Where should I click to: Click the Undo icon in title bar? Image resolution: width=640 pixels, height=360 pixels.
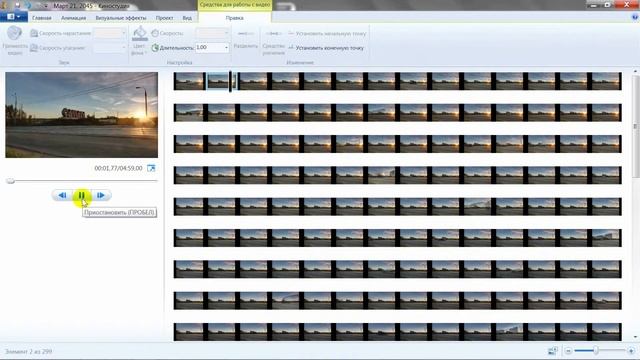pos(29,5)
